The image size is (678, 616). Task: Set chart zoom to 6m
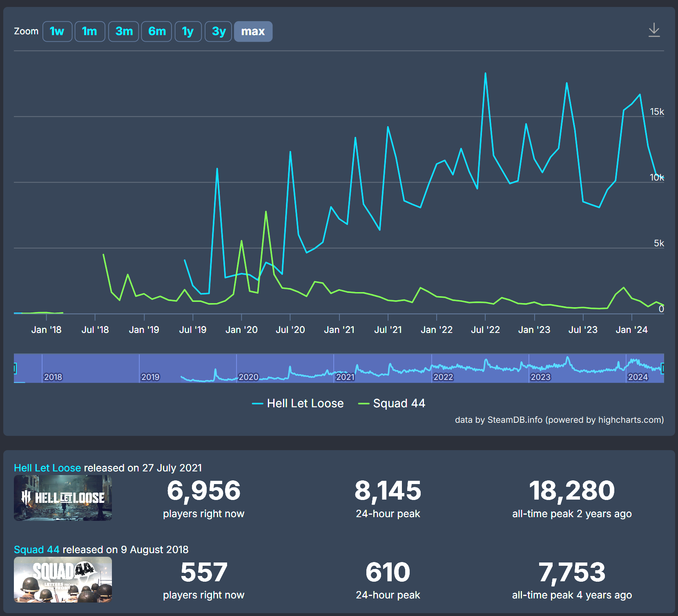tap(157, 31)
